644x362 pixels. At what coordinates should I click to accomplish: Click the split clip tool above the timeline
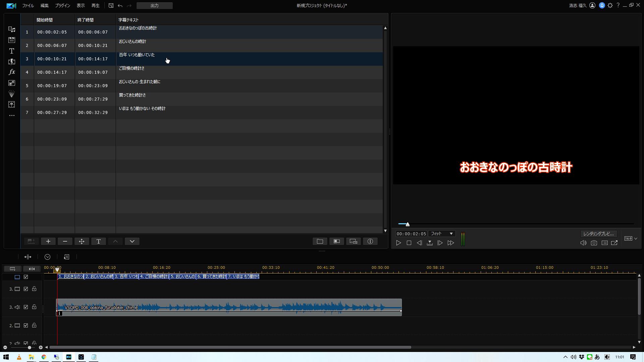pos(28,257)
